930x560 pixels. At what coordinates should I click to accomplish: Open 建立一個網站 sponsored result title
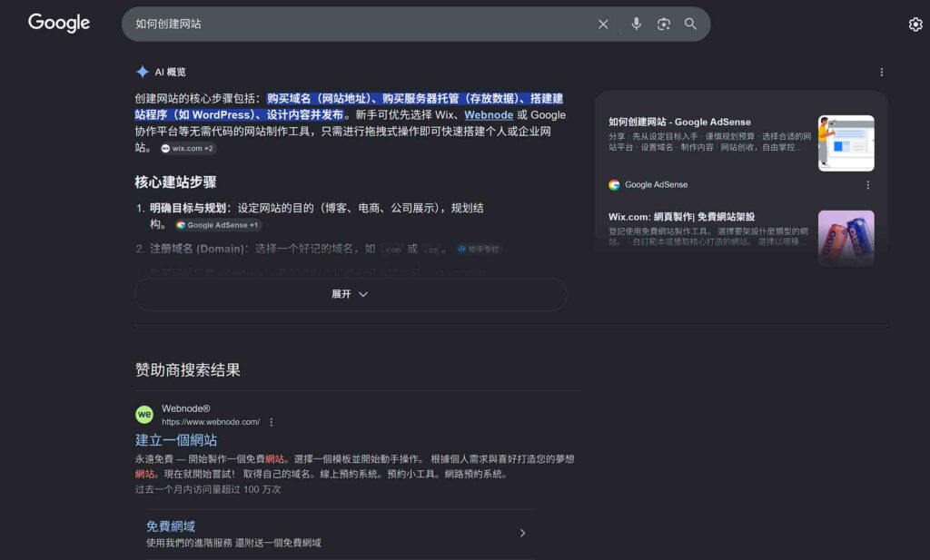click(176, 440)
